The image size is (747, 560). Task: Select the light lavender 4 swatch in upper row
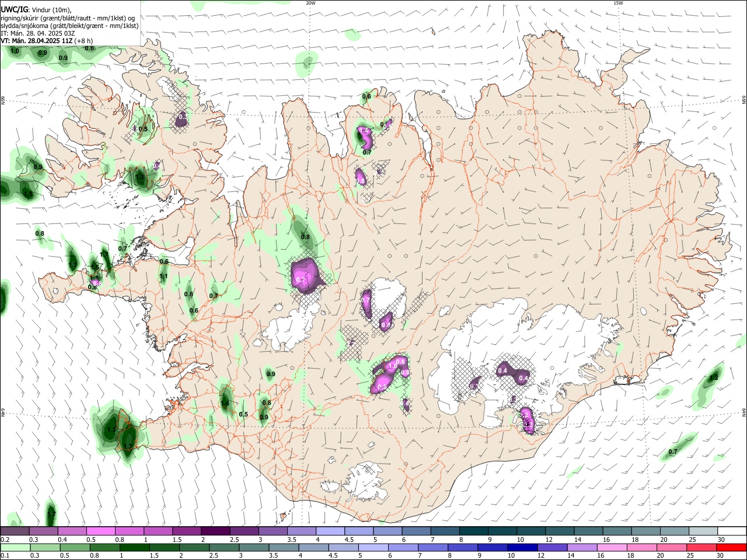(x=330, y=531)
